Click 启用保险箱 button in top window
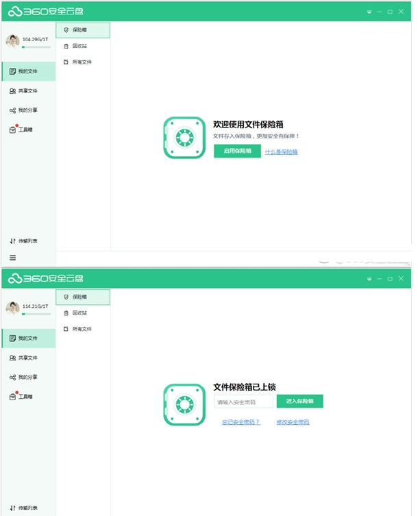The image size is (420, 516). pyautogui.click(x=237, y=151)
